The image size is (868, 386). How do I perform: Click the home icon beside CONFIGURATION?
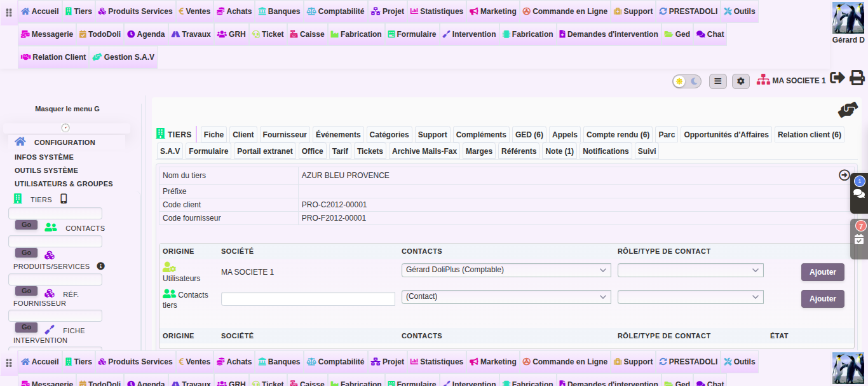(20, 142)
